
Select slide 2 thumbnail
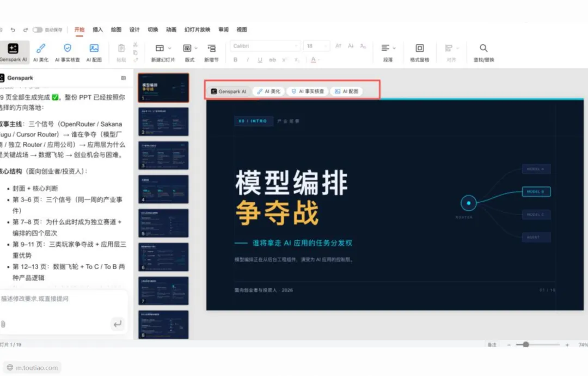pos(163,122)
